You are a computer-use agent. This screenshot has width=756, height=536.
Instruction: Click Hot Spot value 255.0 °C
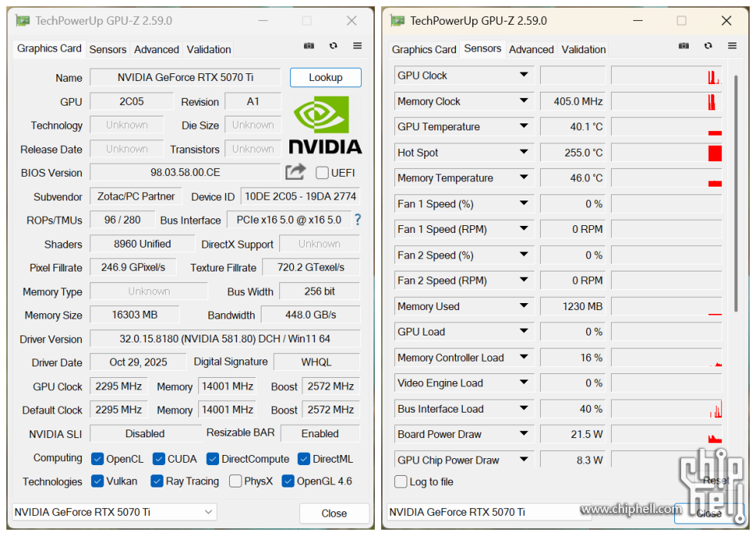click(x=572, y=153)
